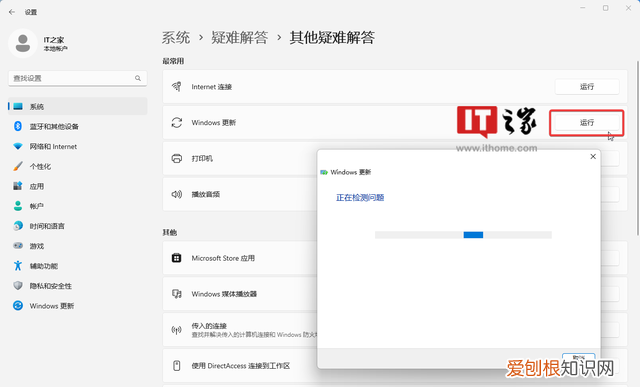Click the IT之家 account name
Screen dimensions: 640x387
tap(54, 40)
